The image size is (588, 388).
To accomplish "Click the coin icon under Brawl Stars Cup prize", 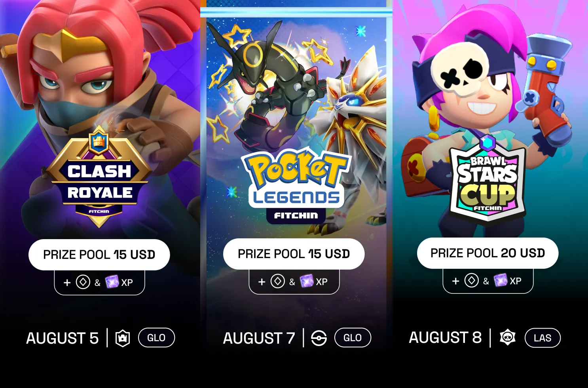I will 472,280.
